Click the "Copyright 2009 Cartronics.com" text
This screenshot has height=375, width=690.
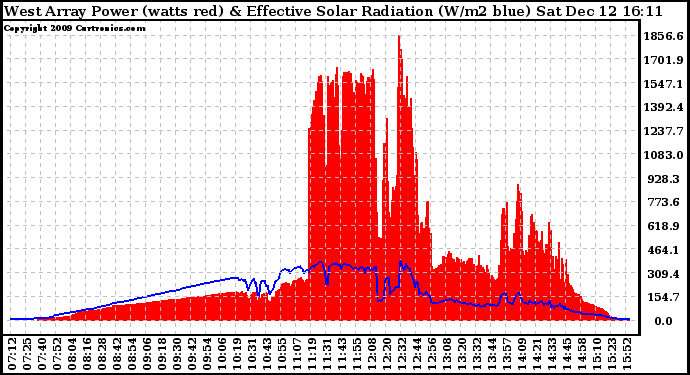(x=75, y=28)
